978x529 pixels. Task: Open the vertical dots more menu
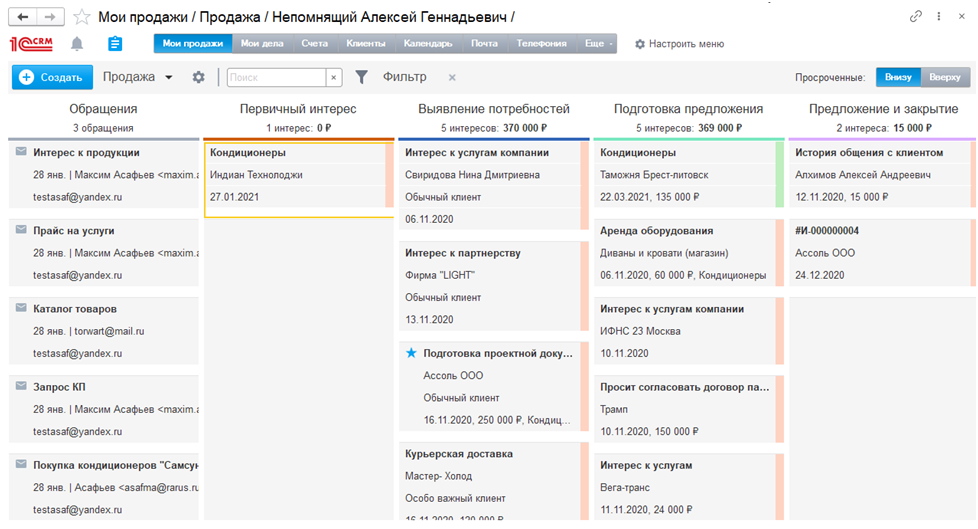939,17
